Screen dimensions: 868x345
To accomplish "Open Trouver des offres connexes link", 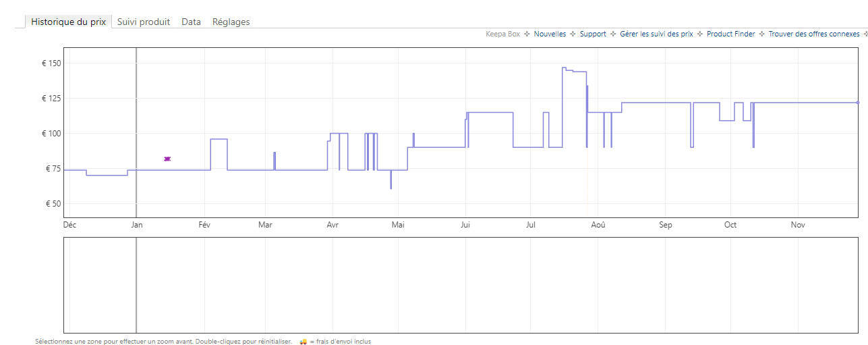I will [814, 34].
